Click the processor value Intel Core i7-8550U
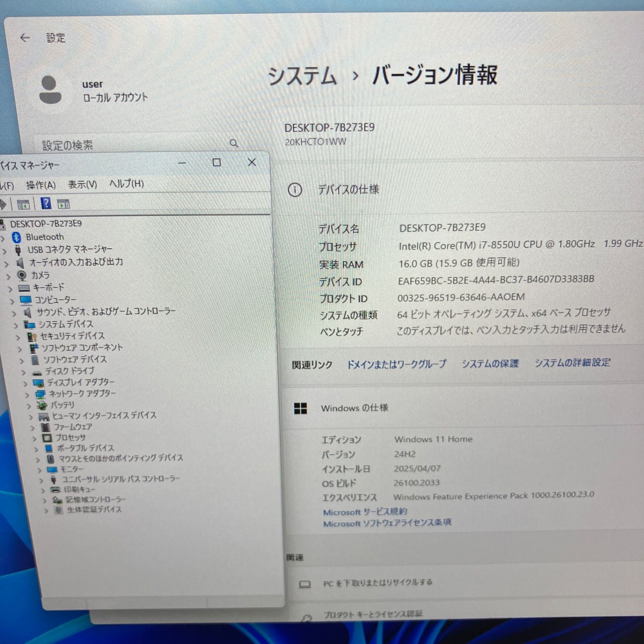 coord(520,244)
